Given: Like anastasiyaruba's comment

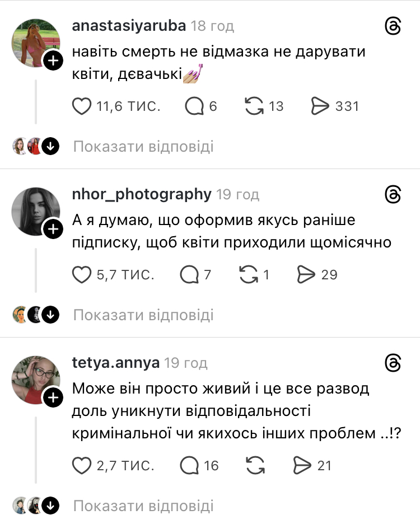Looking at the screenshot, I should [x=83, y=106].
